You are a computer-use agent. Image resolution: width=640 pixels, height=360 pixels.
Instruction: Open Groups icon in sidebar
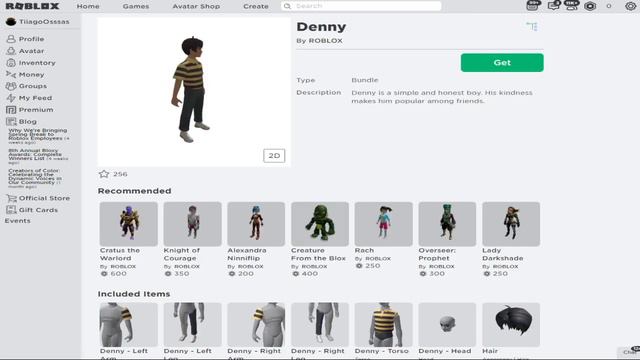(x=11, y=86)
